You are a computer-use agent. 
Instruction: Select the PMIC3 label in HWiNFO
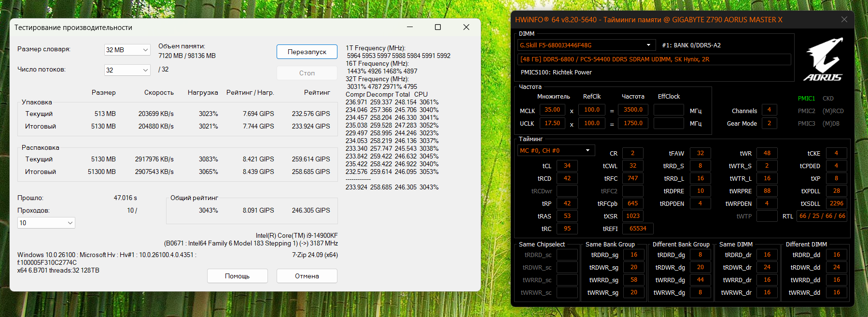(x=806, y=123)
